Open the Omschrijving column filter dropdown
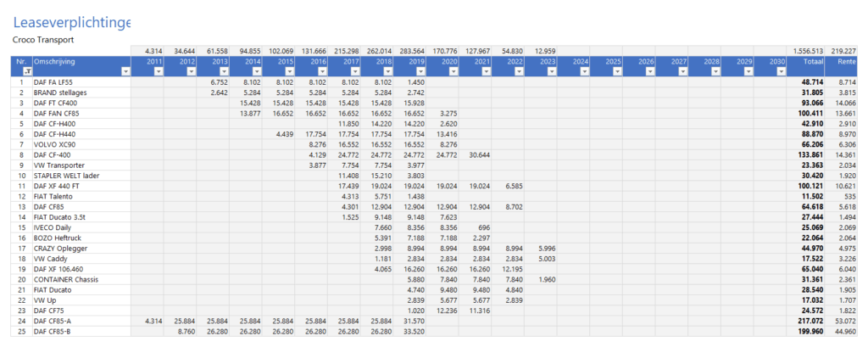This screenshot has width=868, height=347. pos(126,72)
